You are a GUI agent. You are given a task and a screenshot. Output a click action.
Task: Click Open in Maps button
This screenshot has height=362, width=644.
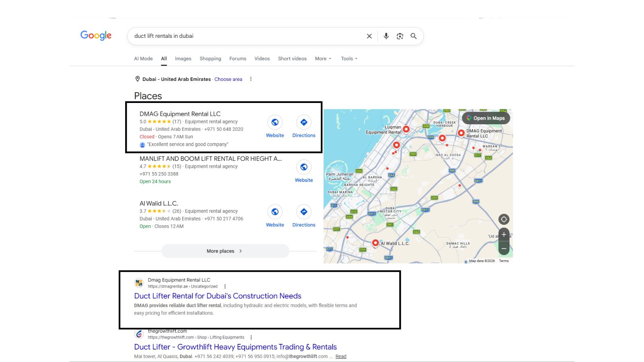tap(486, 118)
